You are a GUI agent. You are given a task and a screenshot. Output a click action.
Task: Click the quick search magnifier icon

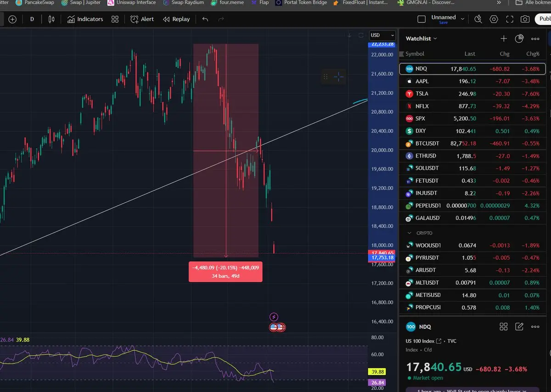(x=478, y=19)
